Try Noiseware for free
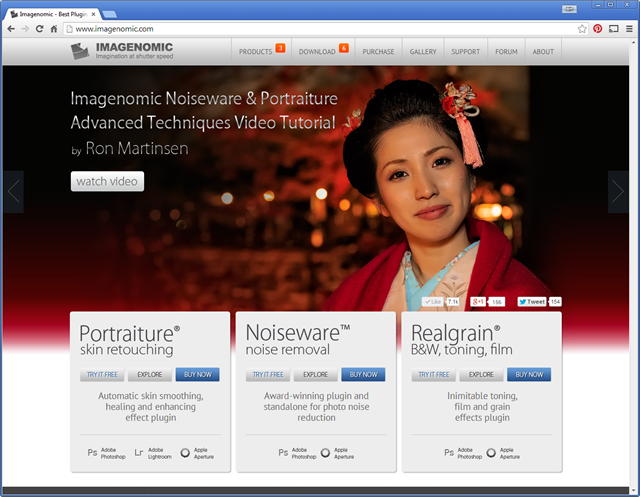640x497 pixels. click(x=268, y=375)
